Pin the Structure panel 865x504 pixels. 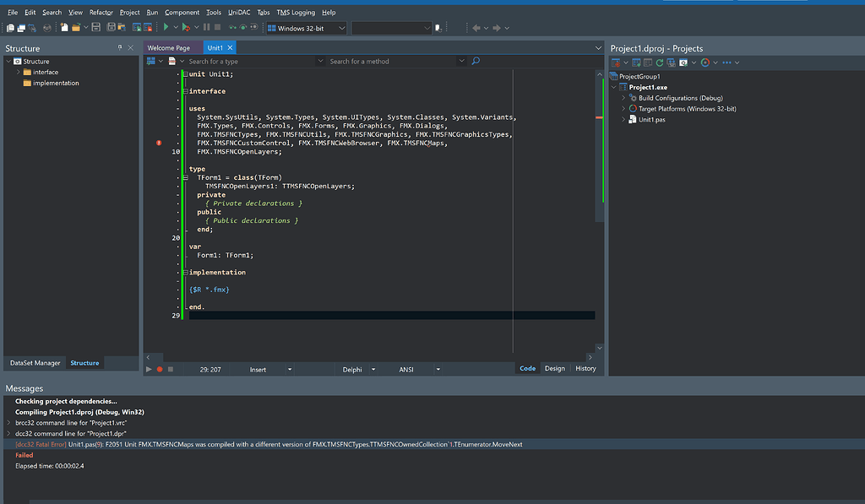click(x=120, y=48)
